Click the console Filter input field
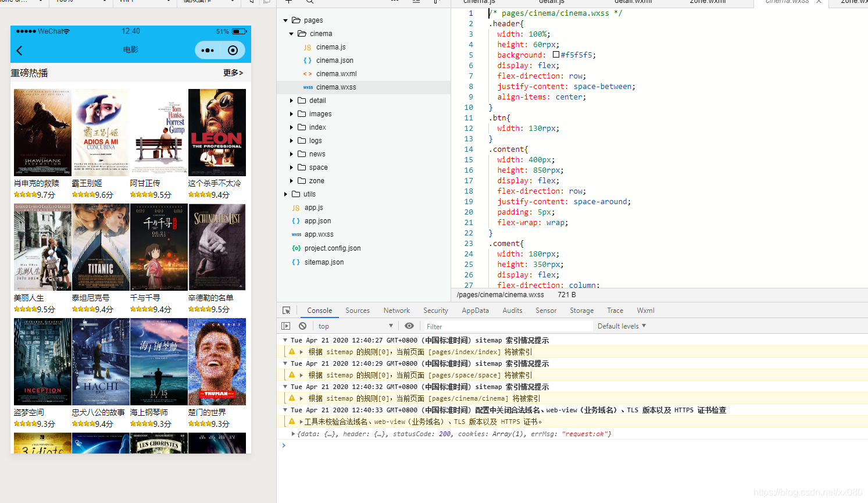868x503 pixels. pyautogui.click(x=508, y=326)
